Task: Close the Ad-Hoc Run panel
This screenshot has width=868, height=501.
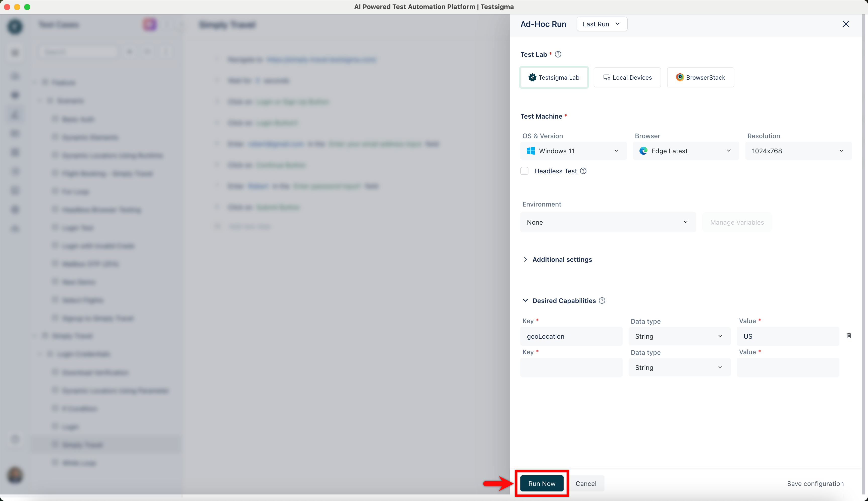Action: [846, 24]
